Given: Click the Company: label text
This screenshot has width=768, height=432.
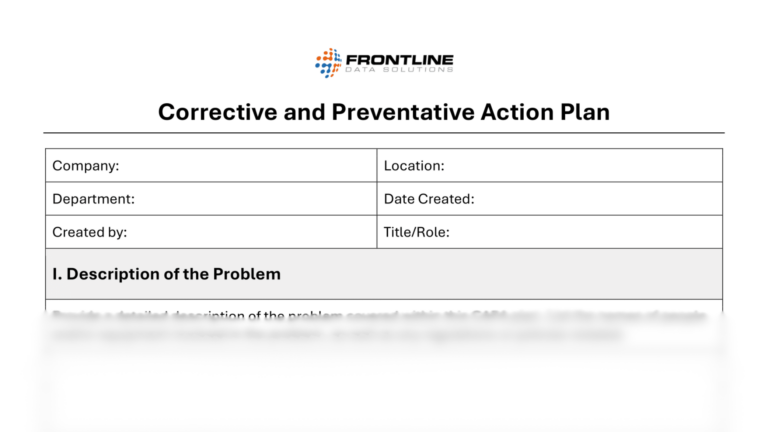Looking at the screenshot, I should 86,166.
